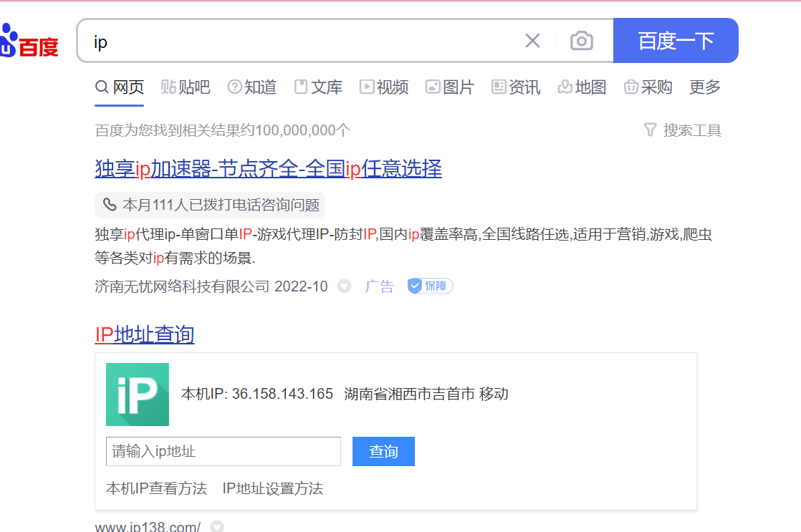Select the 网页 tab
The height and width of the screenshot is (532, 801).
coord(120,87)
